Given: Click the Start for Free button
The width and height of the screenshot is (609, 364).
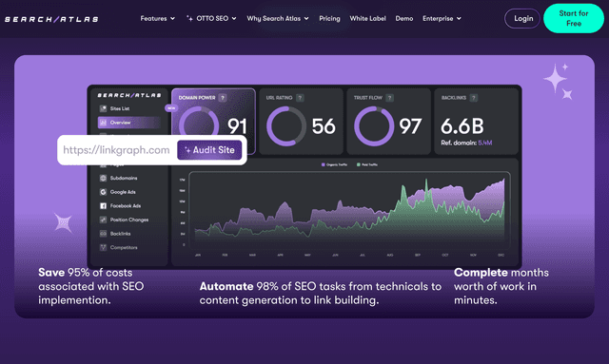Looking at the screenshot, I should point(574,18).
